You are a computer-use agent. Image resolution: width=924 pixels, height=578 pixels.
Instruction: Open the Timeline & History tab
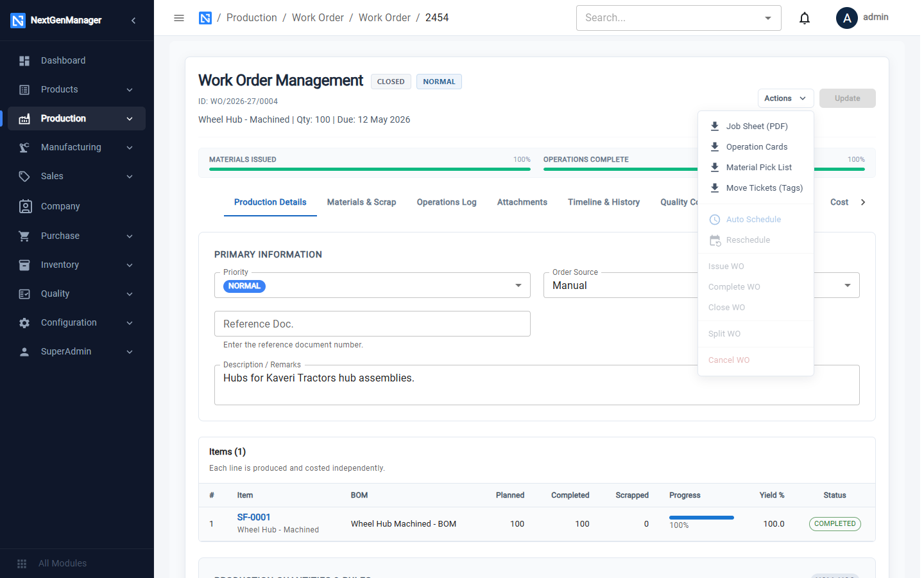click(x=604, y=202)
